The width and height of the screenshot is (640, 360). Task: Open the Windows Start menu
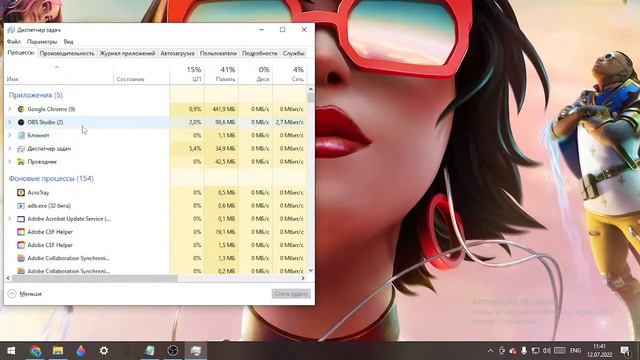pyautogui.click(x=11, y=351)
